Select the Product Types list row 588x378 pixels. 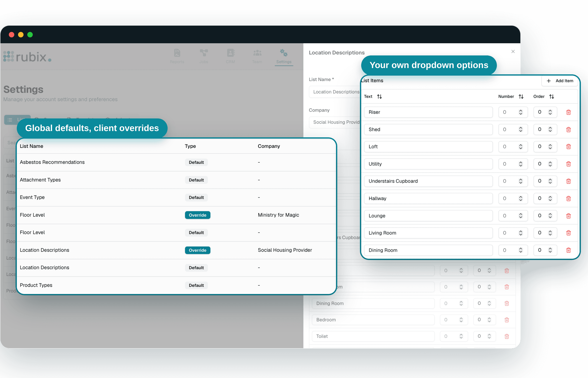(x=176, y=285)
